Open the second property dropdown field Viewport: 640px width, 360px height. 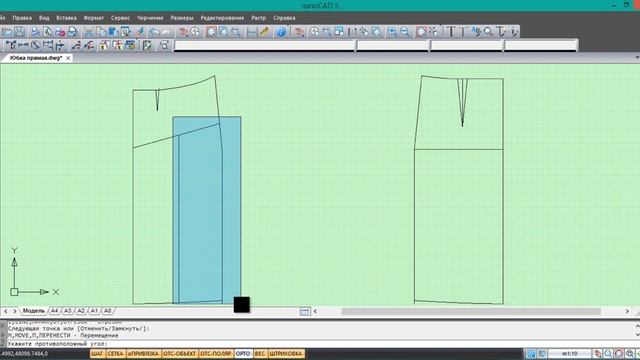tap(393, 45)
